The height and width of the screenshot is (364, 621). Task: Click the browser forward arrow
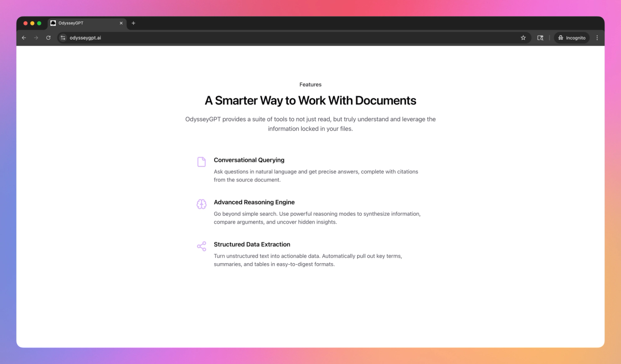(x=36, y=38)
